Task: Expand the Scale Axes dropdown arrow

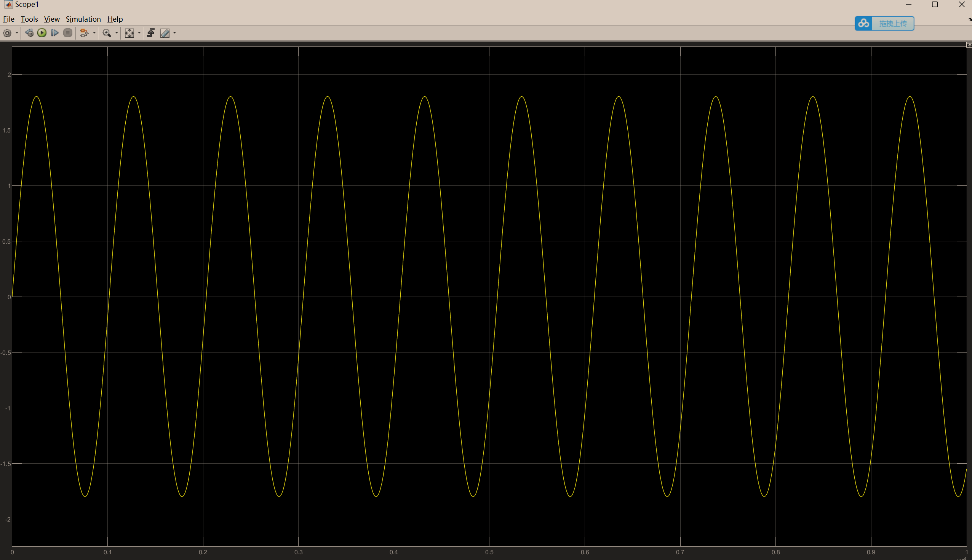Action: (x=139, y=33)
